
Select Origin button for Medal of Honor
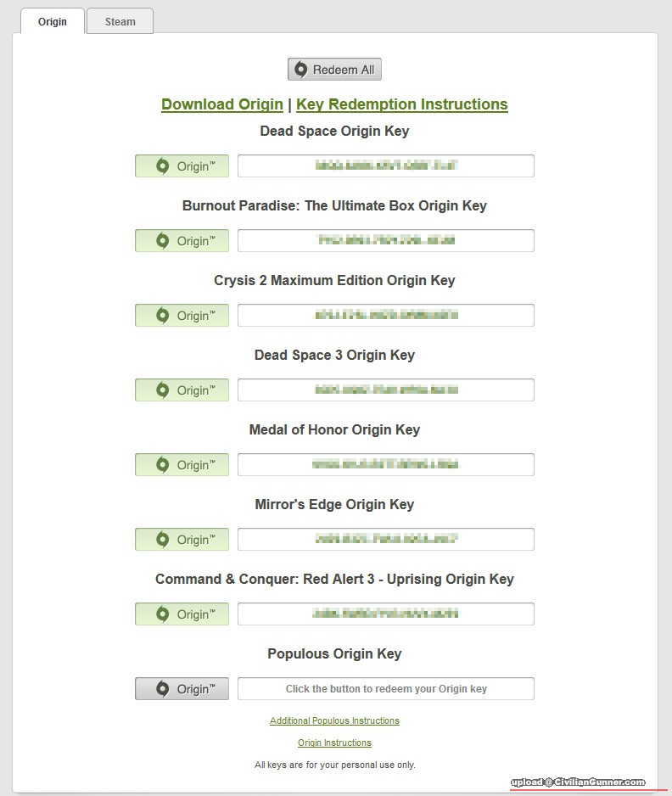tap(182, 465)
